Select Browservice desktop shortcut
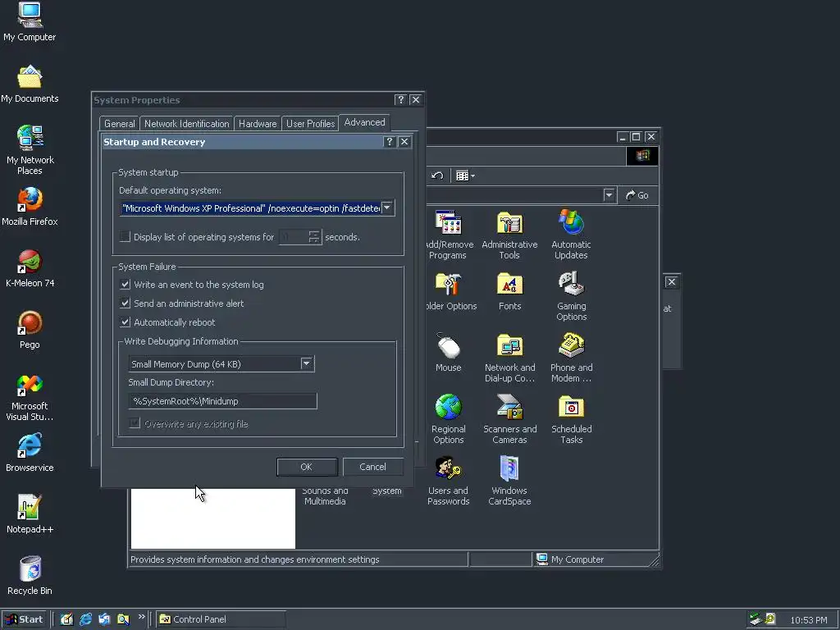 pyautogui.click(x=30, y=453)
